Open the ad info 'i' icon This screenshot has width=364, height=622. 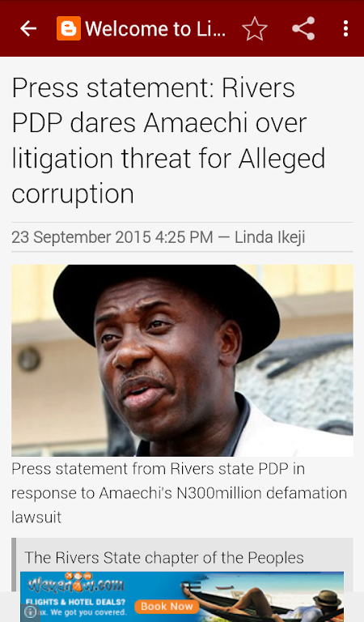coord(30,612)
